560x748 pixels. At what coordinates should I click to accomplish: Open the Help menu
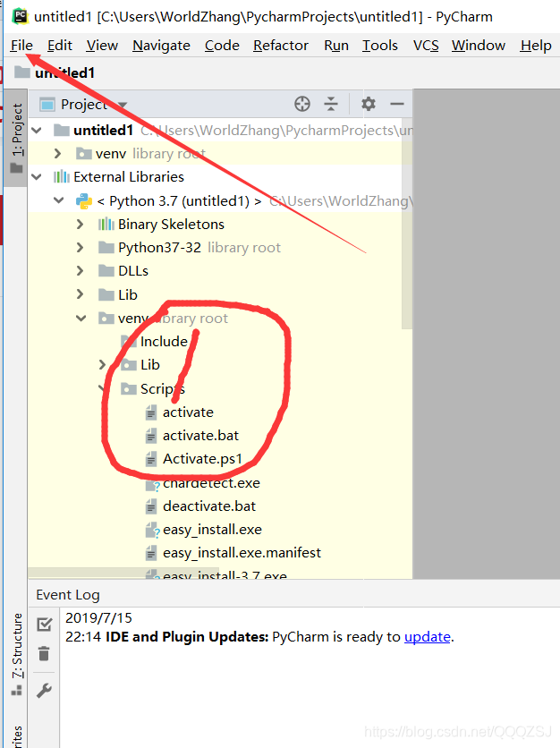click(536, 46)
